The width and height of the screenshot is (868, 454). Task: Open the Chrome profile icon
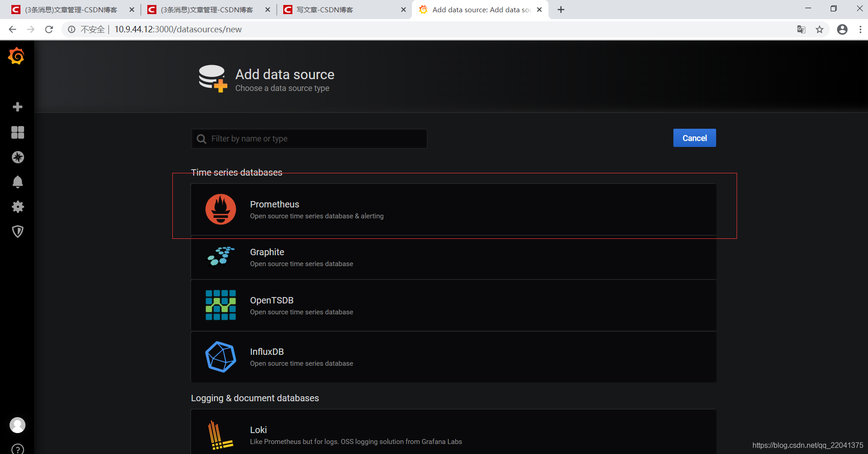[x=842, y=30]
